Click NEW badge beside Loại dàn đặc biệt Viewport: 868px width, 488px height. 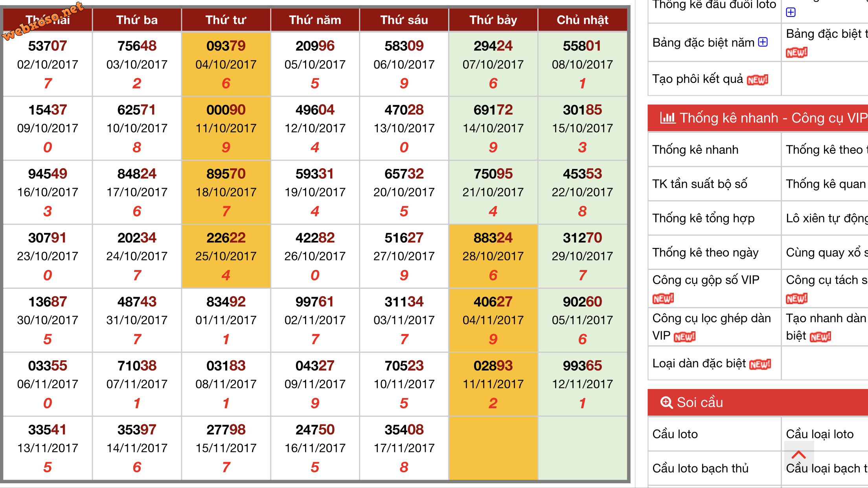760,364
